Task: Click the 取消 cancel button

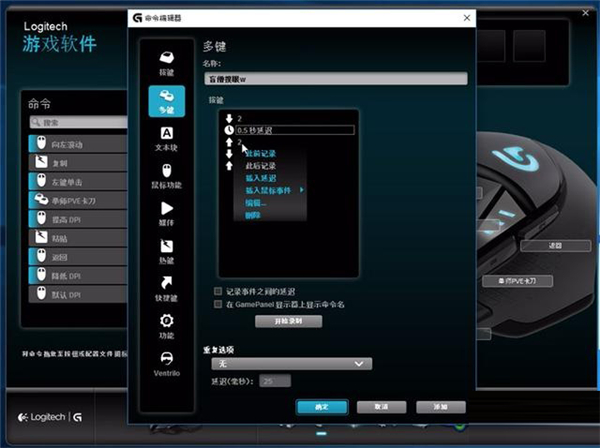Action: (380, 407)
